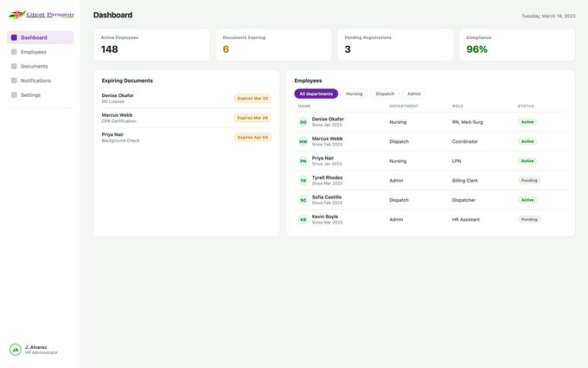The width and height of the screenshot is (588, 368).
Task: Select Priya Nair in the employees table
Action: click(x=431, y=161)
